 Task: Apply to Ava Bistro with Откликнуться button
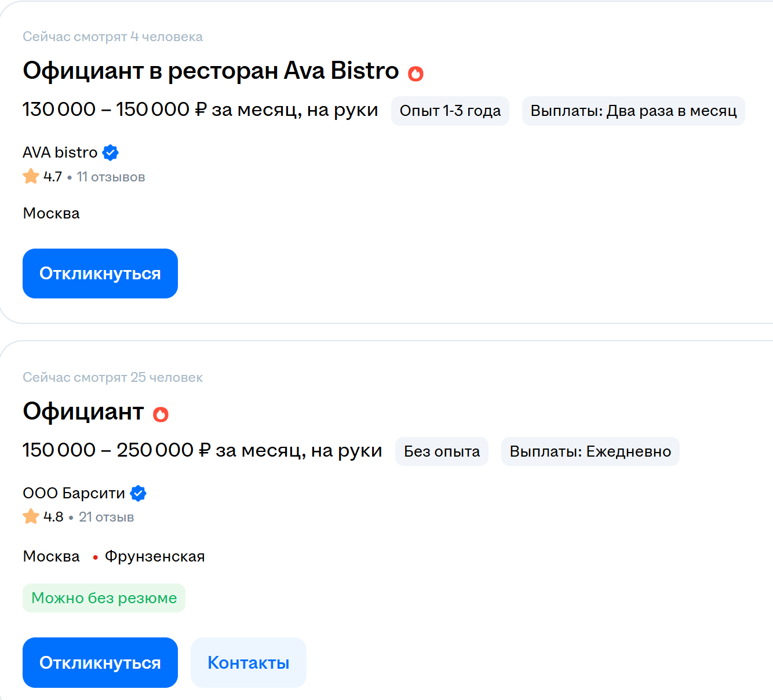pyautogui.click(x=100, y=274)
